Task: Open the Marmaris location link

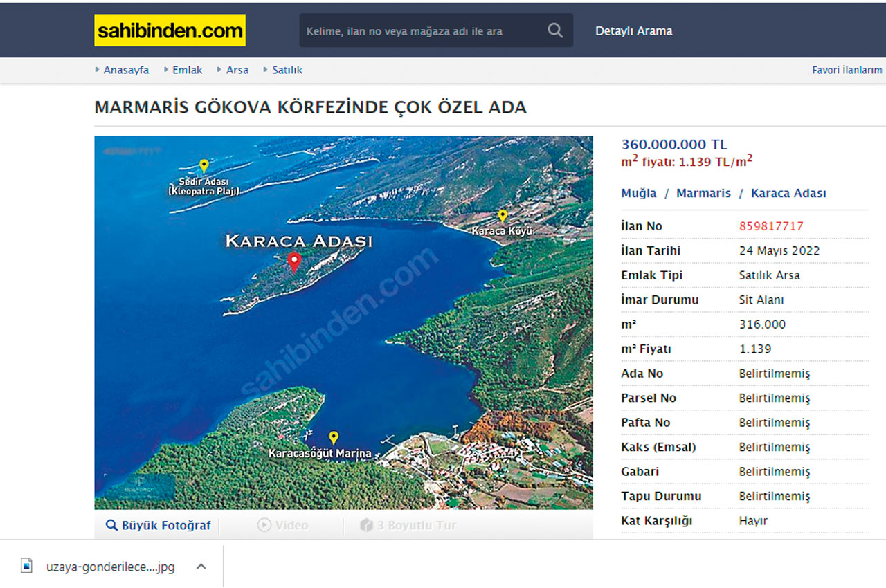Action: (x=703, y=193)
